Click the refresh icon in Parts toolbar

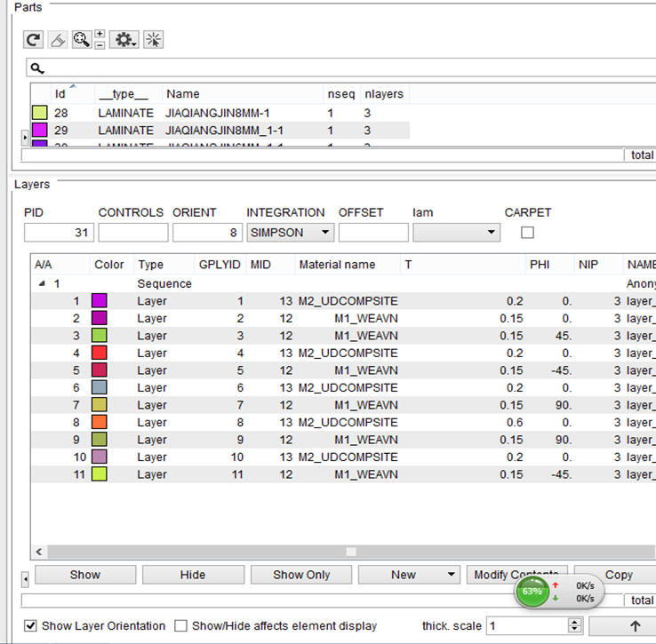34,39
